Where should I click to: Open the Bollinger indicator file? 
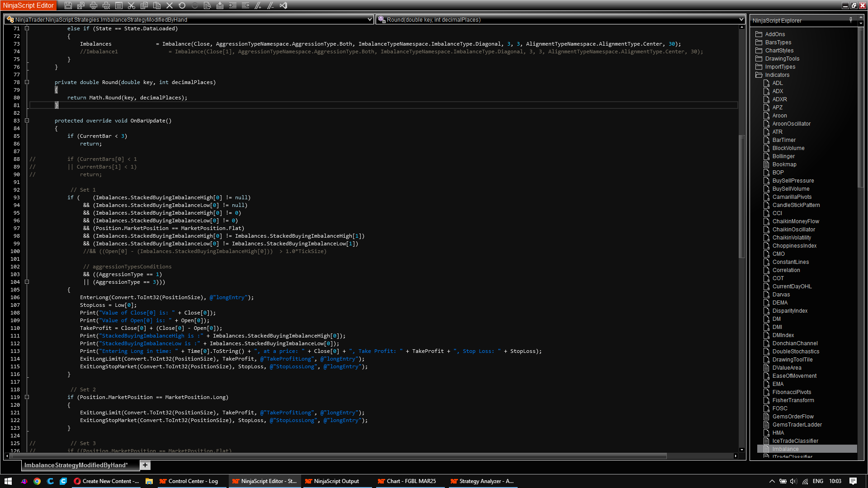[783, 156]
